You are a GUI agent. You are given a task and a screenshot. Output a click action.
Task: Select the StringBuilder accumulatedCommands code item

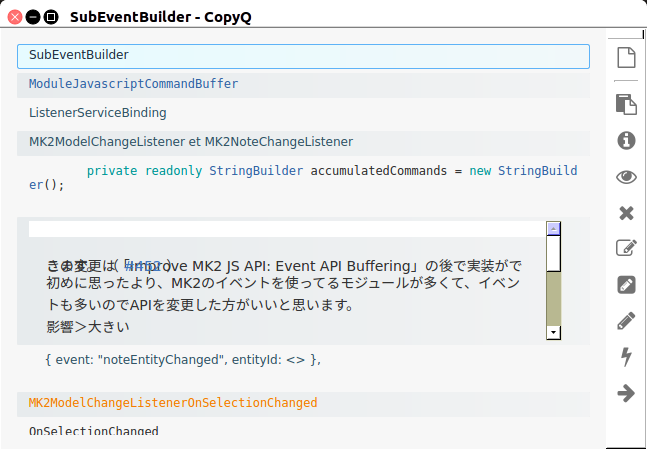[x=303, y=178]
